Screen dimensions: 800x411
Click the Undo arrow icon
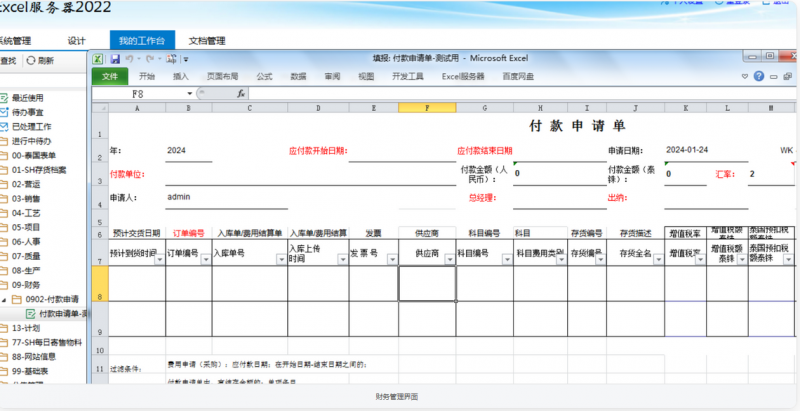tap(129, 59)
